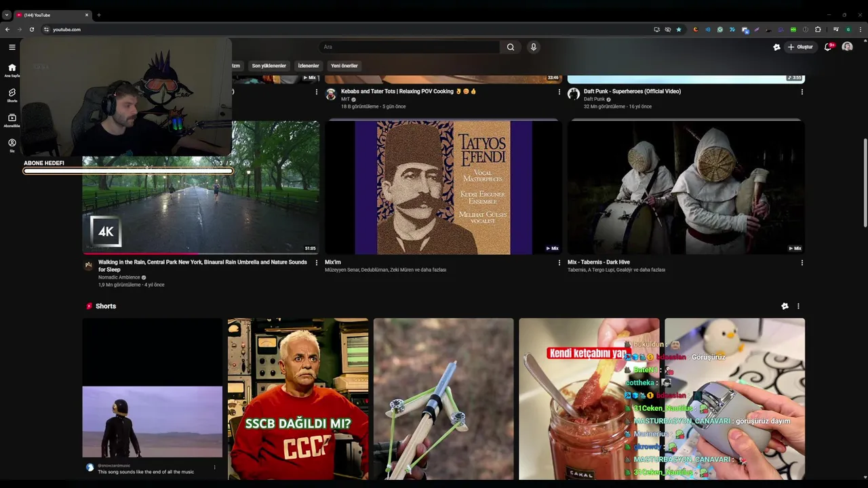Open Kebabs and Tater Tots video title

point(409,91)
